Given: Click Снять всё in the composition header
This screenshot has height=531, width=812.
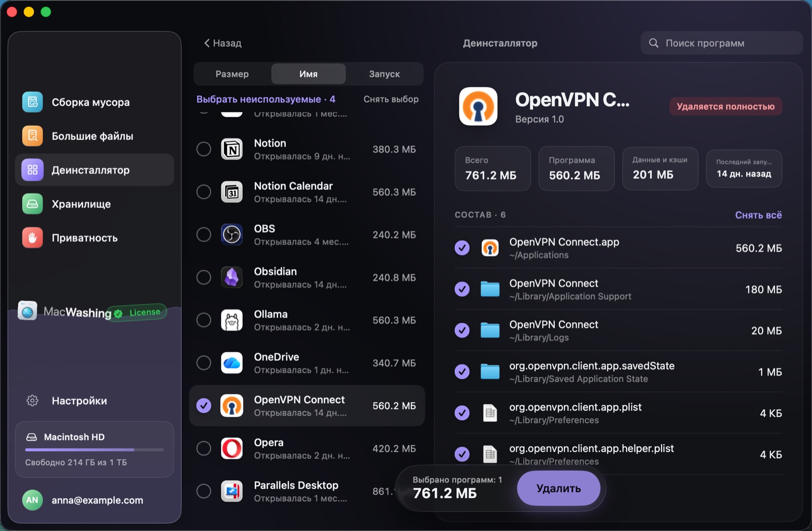Looking at the screenshot, I should 758,215.
